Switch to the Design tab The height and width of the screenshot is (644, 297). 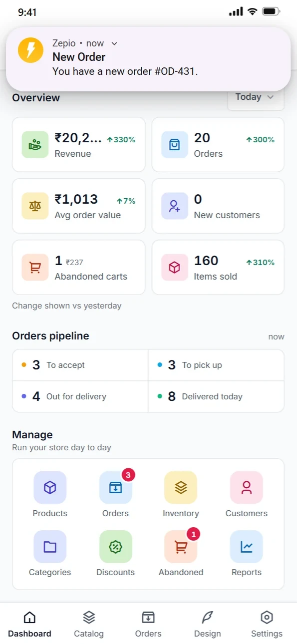point(208,624)
